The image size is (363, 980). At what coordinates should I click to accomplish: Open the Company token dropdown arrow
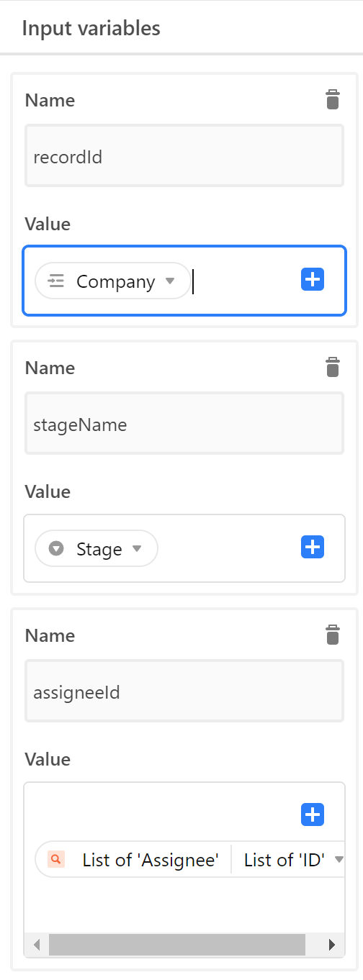(x=170, y=281)
